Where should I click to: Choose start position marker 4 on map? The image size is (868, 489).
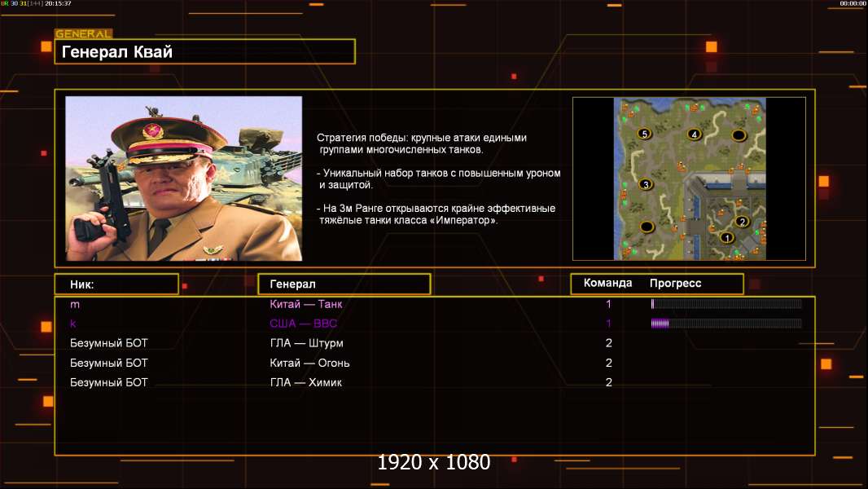(695, 134)
